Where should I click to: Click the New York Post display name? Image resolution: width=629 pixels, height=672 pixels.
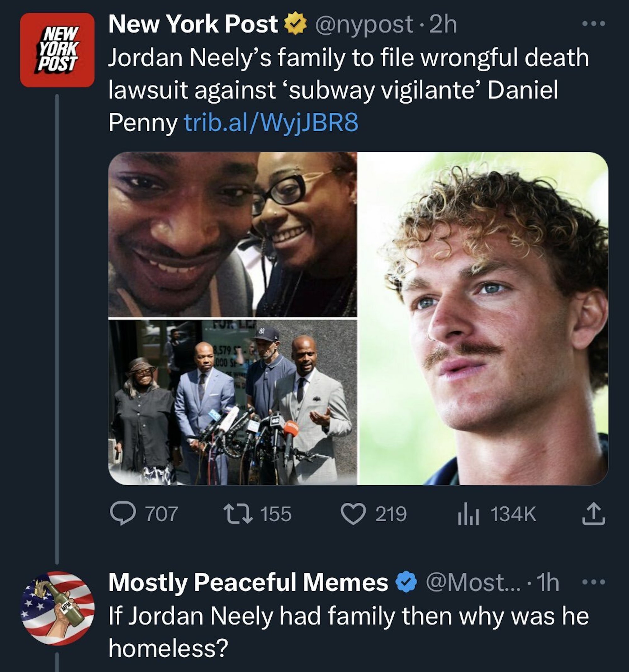[x=193, y=24]
